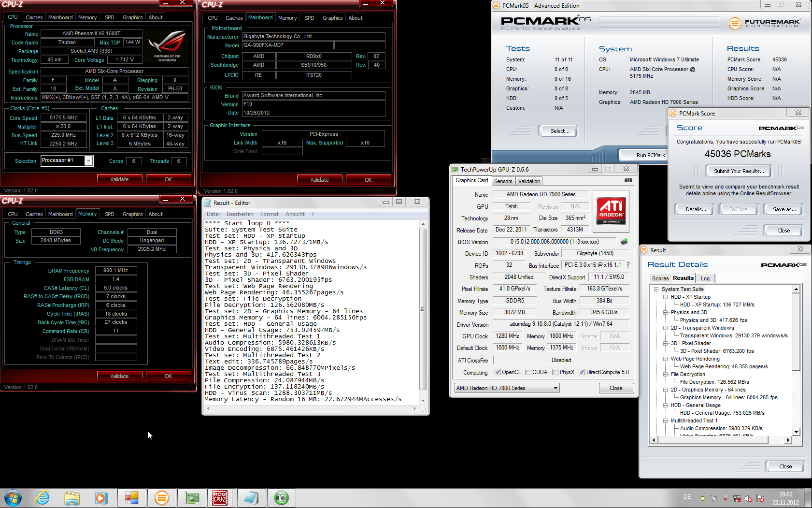
Task: Open Windows Media Player taskbar icon
Action: 101,498
